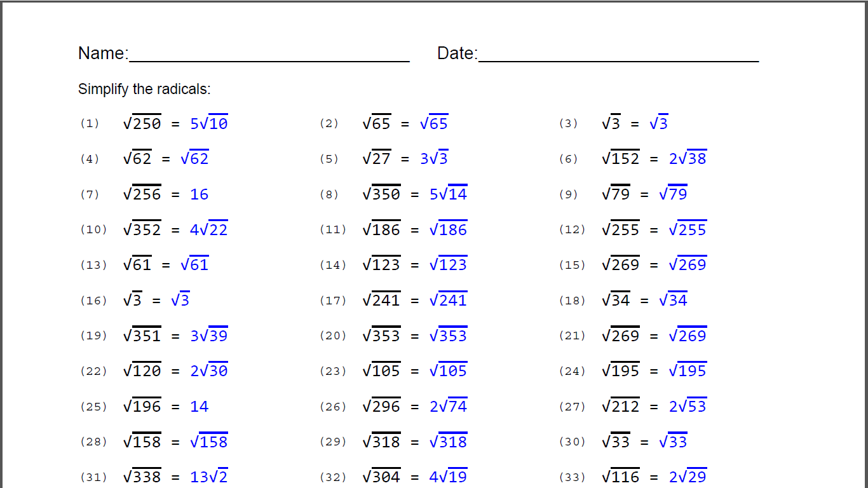Click the blue answer 2√74
868x488 pixels.
coord(449,406)
